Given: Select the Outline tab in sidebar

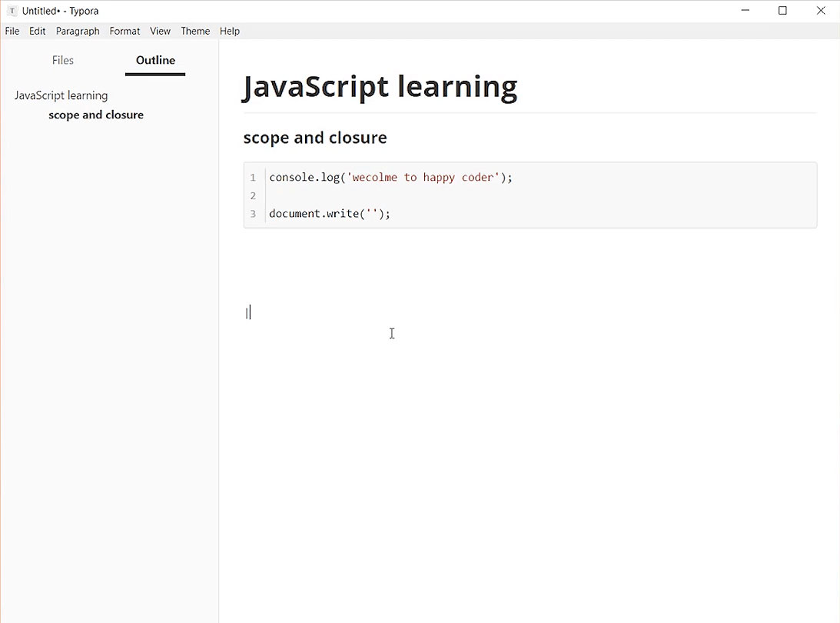Looking at the screenshot, I should [155, 61].
